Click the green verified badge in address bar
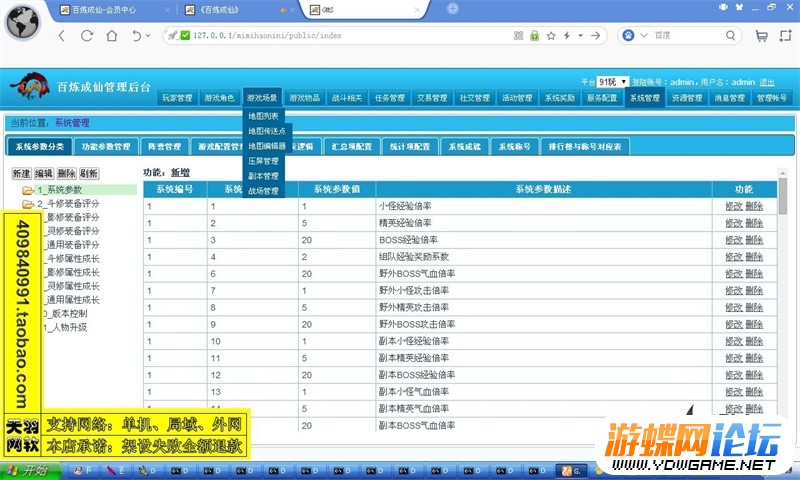Image resolution: width=800 pixels, height=480 pixels. (x=185, y=35)
